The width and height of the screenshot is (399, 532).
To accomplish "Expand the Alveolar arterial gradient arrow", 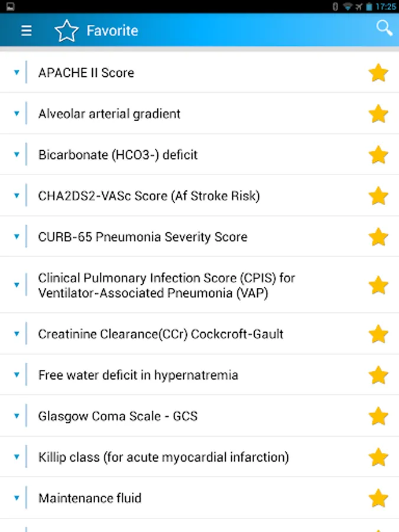I will pyautogui.click(x=17, y=113).
